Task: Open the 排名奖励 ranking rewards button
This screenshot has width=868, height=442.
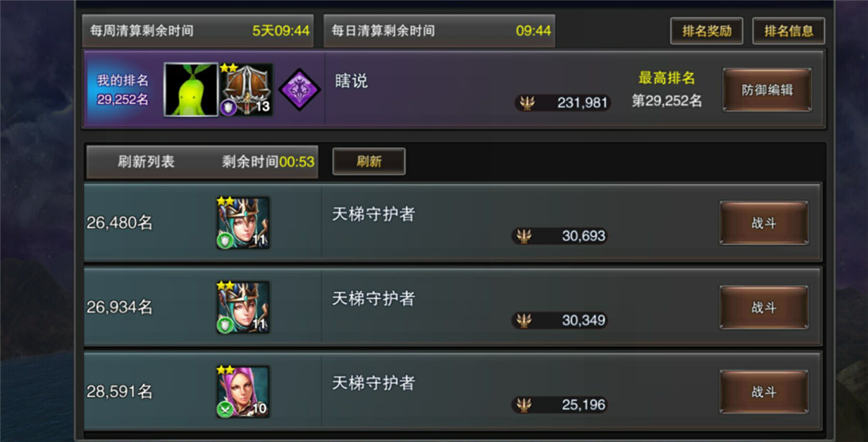Action: tap(707, 31)
